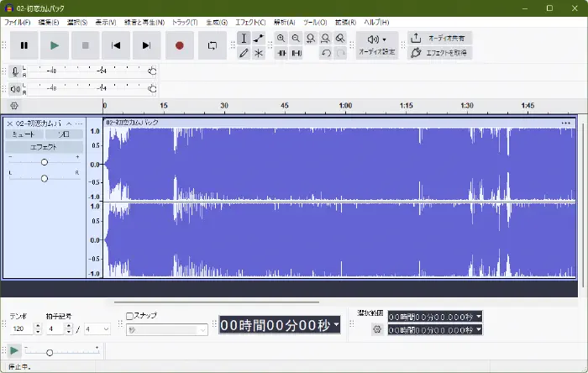Open the time display format dropdown arrow

coord(336,325)
